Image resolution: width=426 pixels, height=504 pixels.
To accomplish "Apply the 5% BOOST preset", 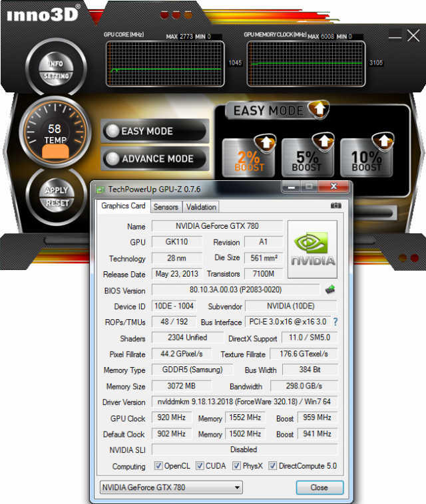I will [x=308, y=158].
